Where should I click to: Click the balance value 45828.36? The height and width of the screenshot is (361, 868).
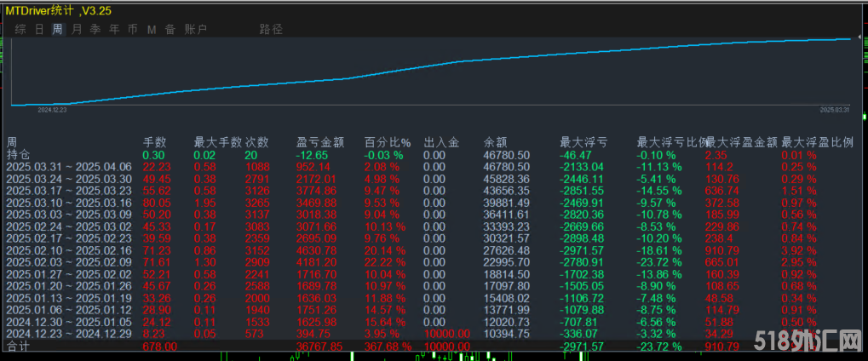tap(506, 180)
